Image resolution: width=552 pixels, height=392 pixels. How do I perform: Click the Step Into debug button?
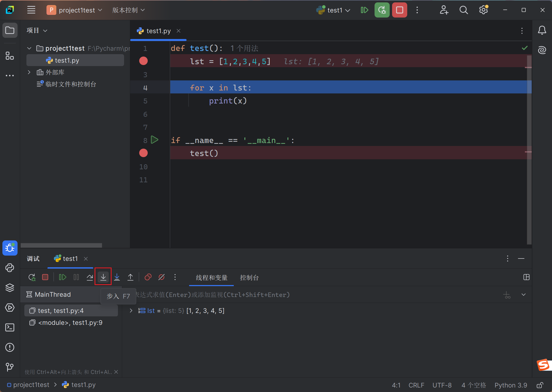[x=103, y=277]
